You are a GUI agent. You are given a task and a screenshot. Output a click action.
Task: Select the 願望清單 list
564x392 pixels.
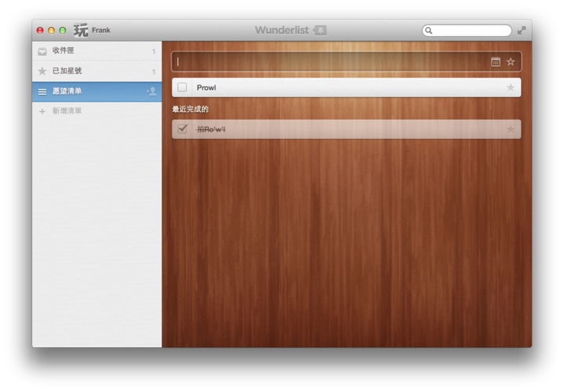tap(67, 92)
